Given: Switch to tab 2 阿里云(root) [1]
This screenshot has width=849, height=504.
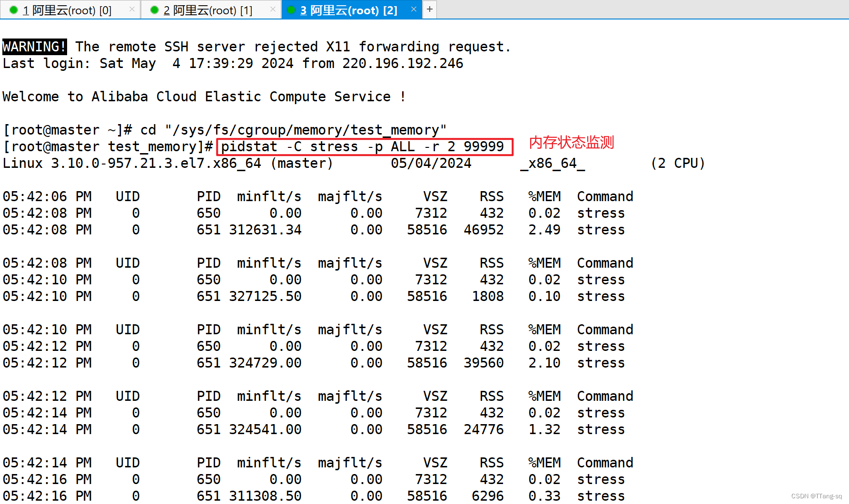Looking at the screenshot, I should click(x=211, y=10).
